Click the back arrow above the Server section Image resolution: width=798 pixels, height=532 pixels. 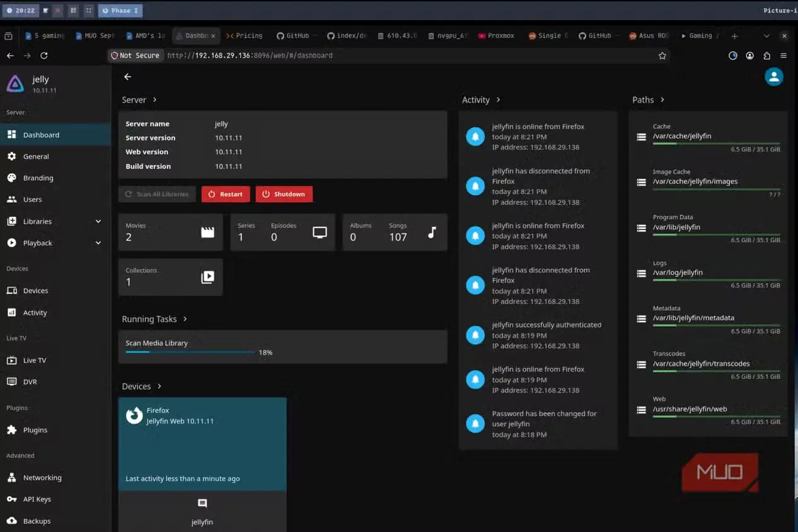coord(127,77)
